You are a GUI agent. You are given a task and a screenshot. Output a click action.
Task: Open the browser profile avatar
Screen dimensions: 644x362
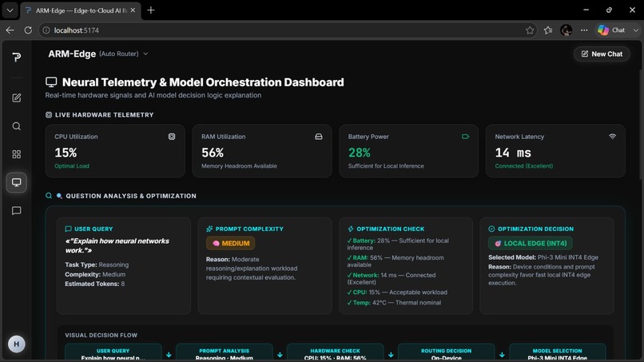(566, 30)
